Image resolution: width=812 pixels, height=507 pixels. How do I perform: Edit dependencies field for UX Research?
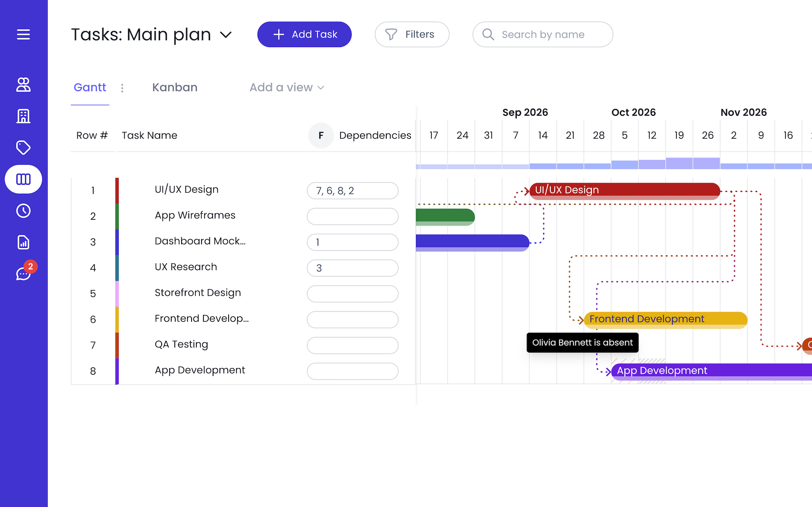[x=352, y=268]
